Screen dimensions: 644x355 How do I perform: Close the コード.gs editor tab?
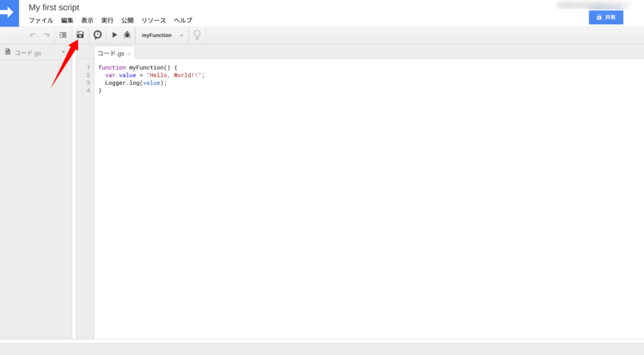point(129,54)
